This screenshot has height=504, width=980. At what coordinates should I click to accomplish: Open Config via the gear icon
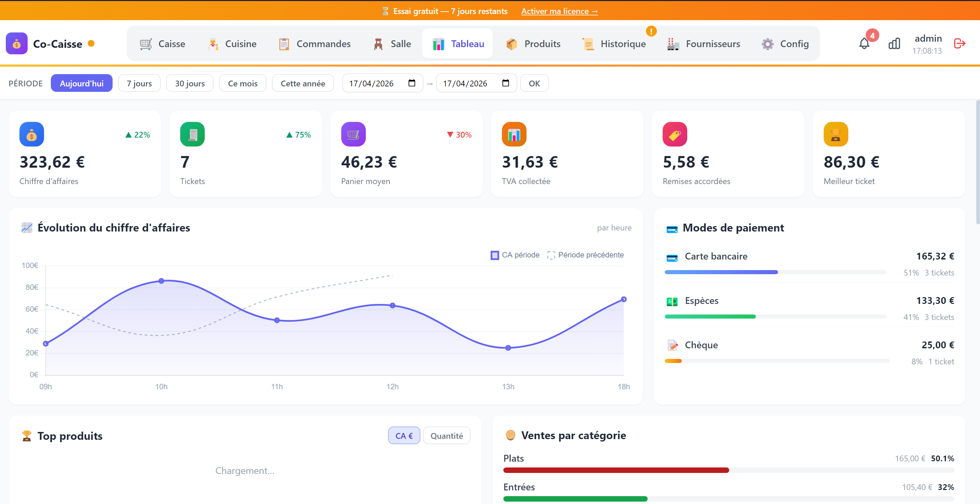(767, 43)
